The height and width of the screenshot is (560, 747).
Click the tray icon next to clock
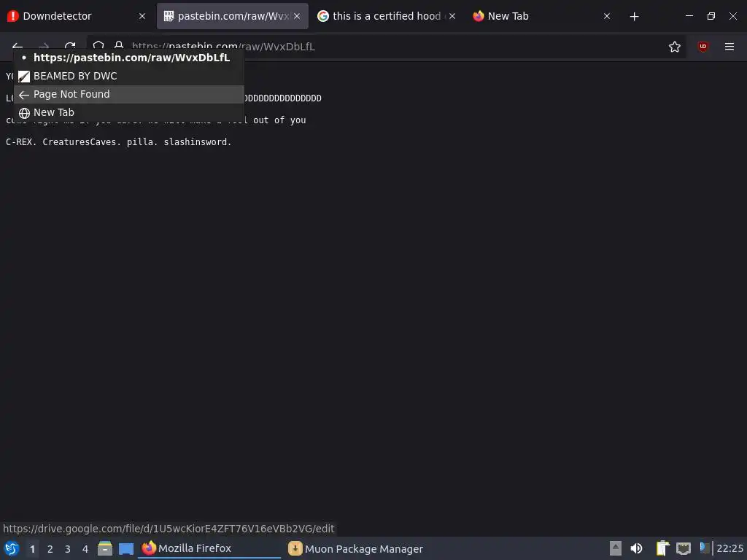704,548
